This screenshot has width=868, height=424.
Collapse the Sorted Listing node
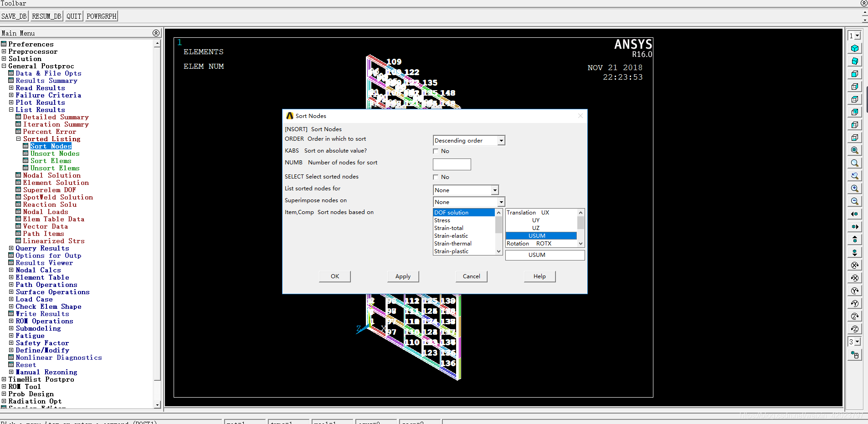click(x=18, y=139)
